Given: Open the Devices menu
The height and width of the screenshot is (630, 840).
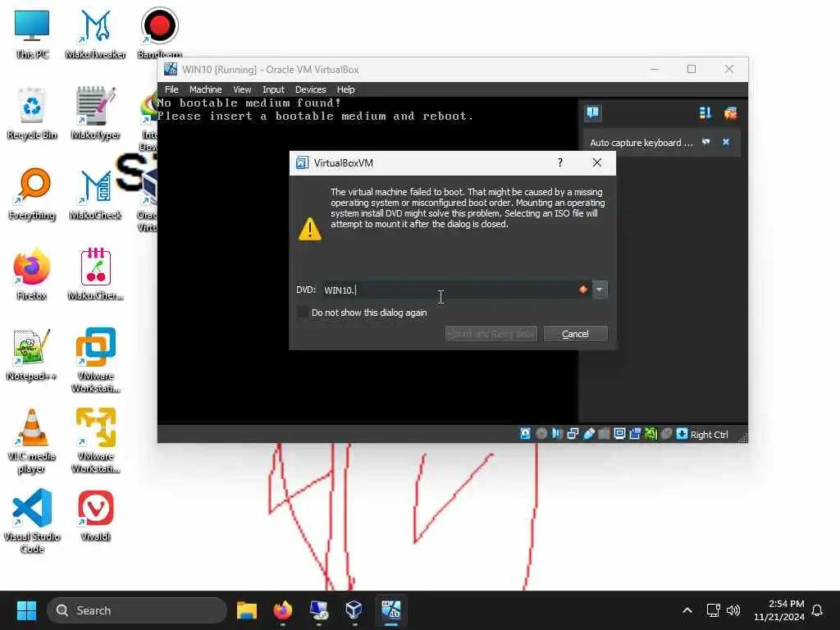Looking at the screenshot, I should click(310, 89).
